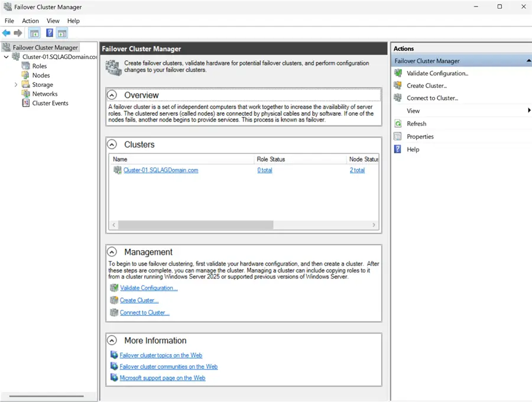The image size is (532, 402).
Task: Expand the Storage tree node
Action: [15, 85]
